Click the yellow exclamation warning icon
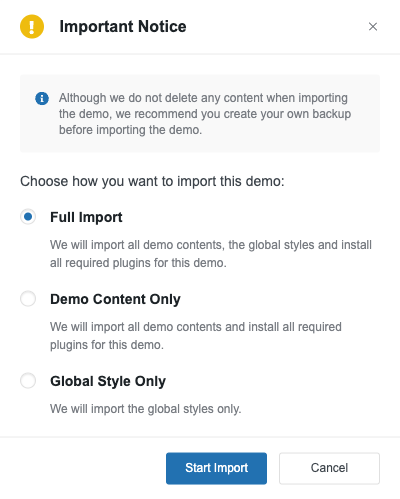This screenshot has width=400, height=499. [32, 26]
